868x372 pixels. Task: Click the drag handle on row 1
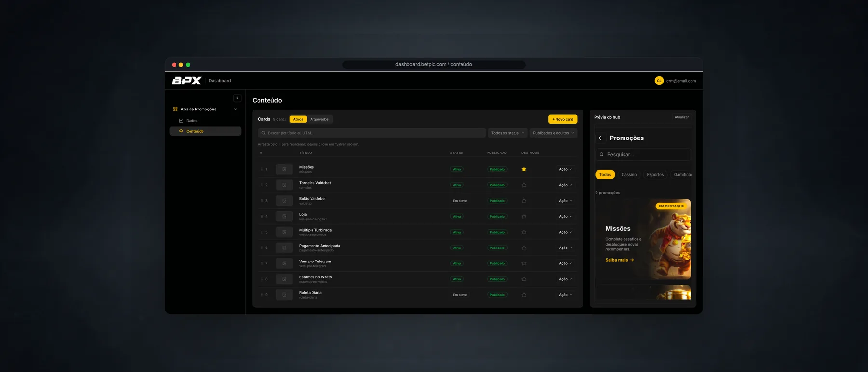[262, 169]
